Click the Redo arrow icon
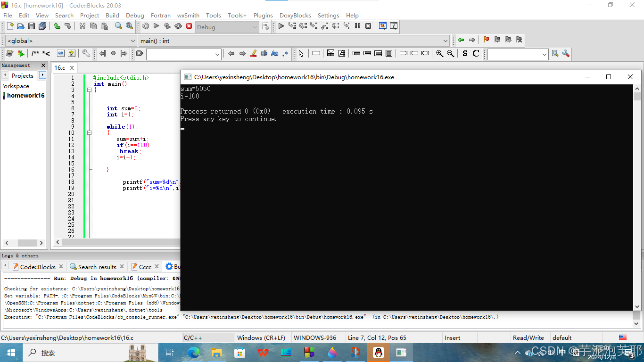Viewport: 644px width, 362px height. (x=68, y=26)
